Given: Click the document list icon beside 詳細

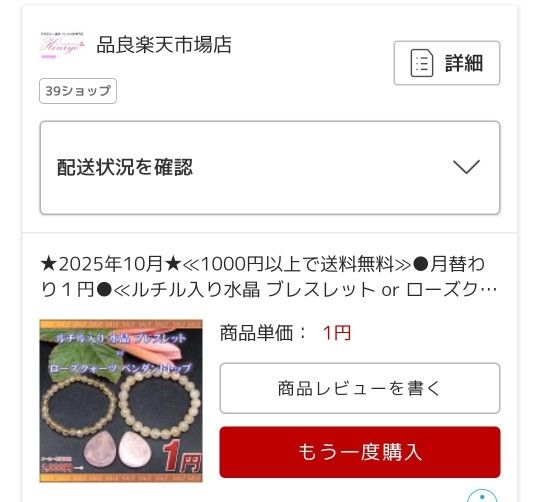Looking at the screenshot, I should coord(422,63).
